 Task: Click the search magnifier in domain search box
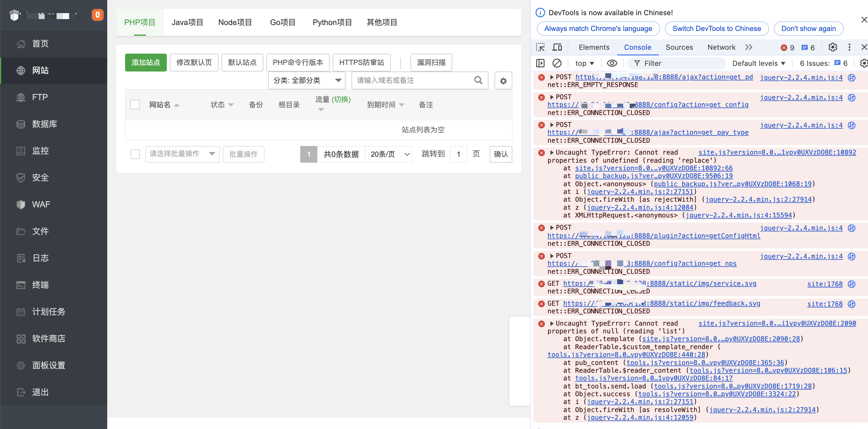(x=478, y=80)
